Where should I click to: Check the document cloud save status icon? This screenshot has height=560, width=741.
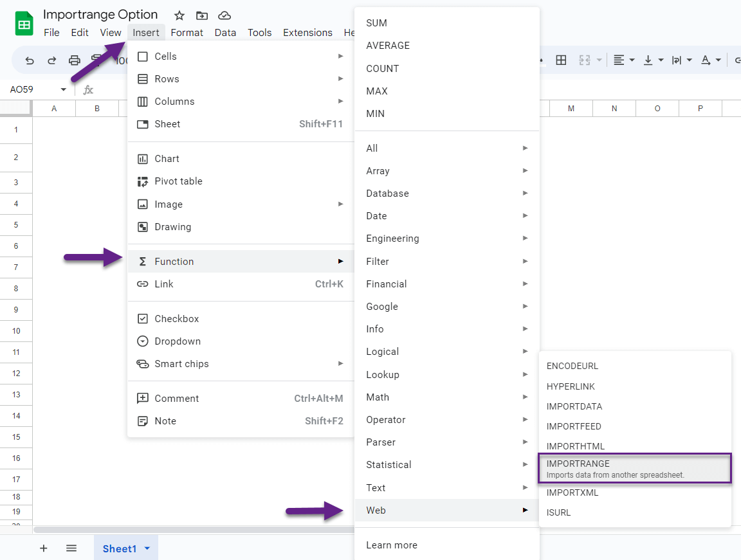[x=224, y=15]
